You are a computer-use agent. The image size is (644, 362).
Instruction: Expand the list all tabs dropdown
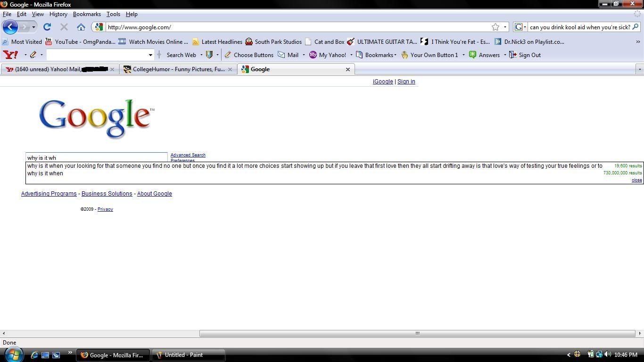pyautogui.click(x=639, y=69)
